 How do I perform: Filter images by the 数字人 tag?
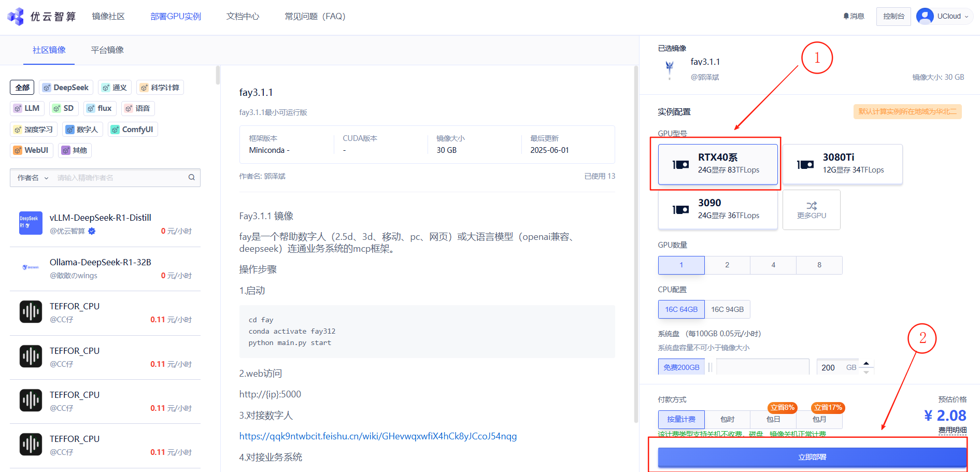pyautogui.click(x=82, y=130)
